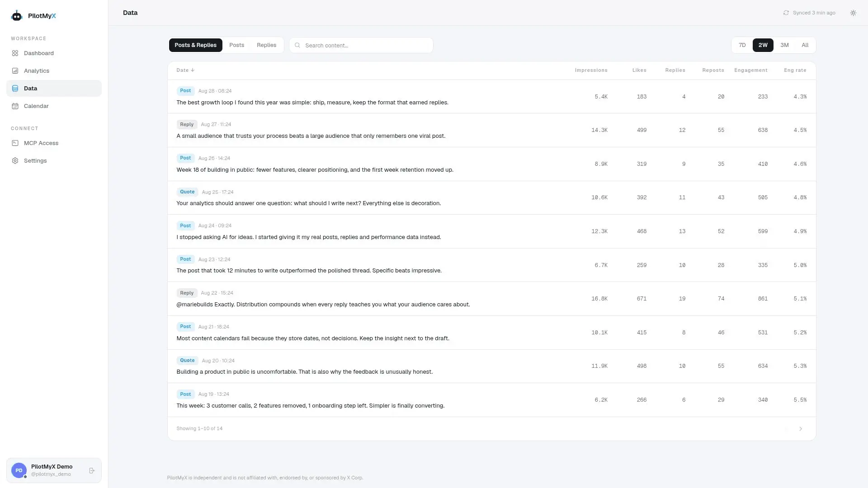868x488 pixels.
Task: Click the sync refresh icon
Action: point(786,13)
